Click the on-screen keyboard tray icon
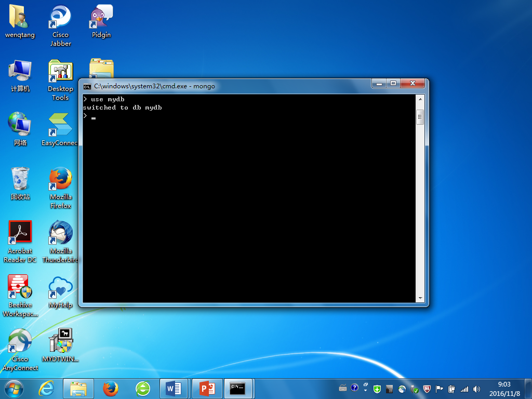Image resolution: width=532 pixels, height=399 pixels. 343,389
